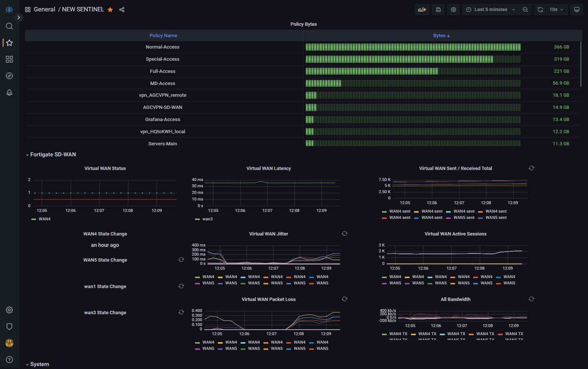This screenshot has width=588, height=369.
Task: Sort table by Policy Name column
Action: coord(163,36)
